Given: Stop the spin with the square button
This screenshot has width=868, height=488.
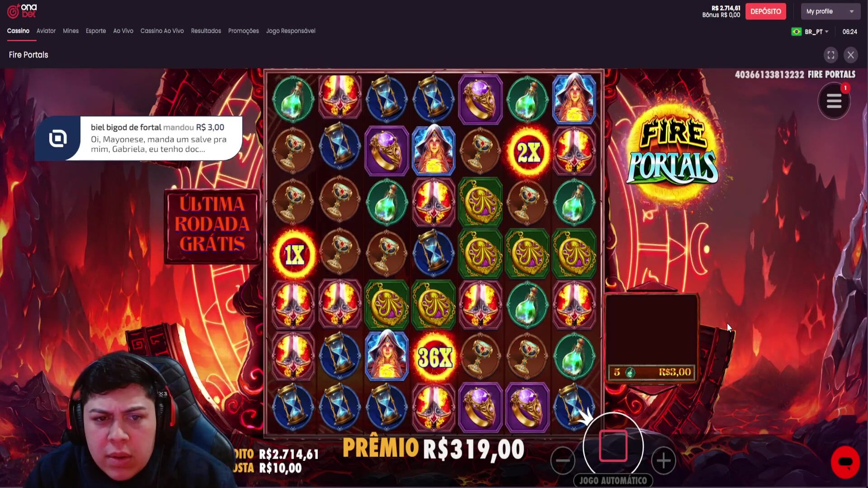Looking at the screenshot, I should click(x=613, y=446).
